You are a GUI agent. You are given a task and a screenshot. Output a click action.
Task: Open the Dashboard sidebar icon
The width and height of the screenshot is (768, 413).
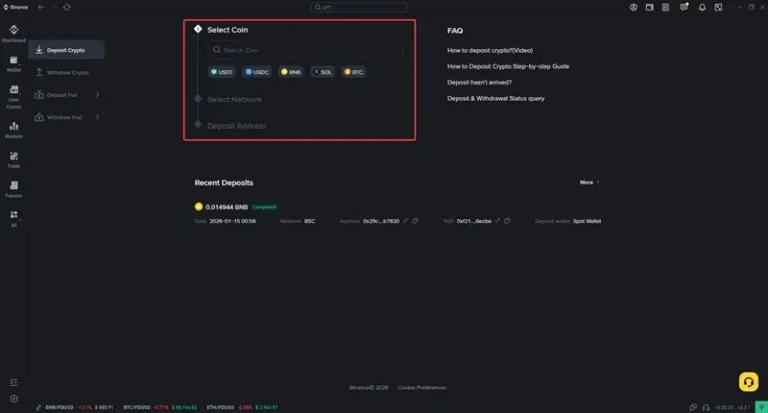14,35
